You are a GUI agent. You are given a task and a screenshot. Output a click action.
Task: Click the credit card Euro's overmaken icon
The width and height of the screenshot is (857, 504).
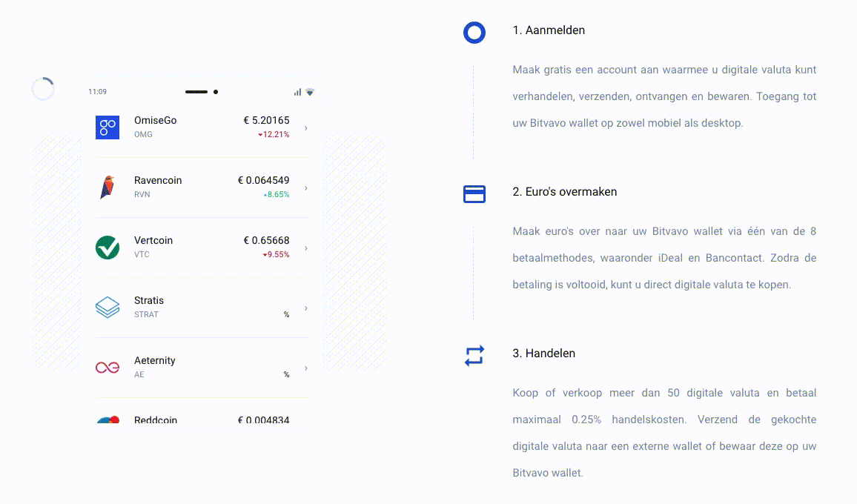click(x=474, y=194)
